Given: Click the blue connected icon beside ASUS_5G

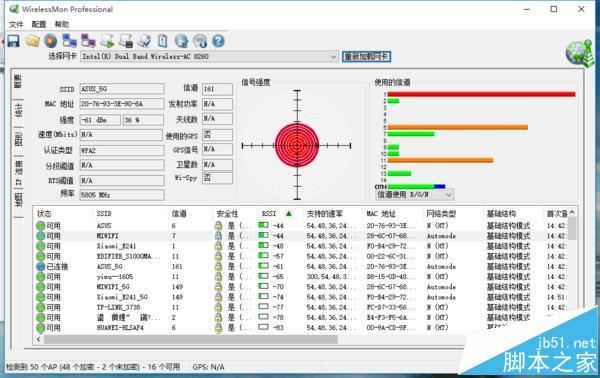Looking at the screenshot, I should [41, 266].
